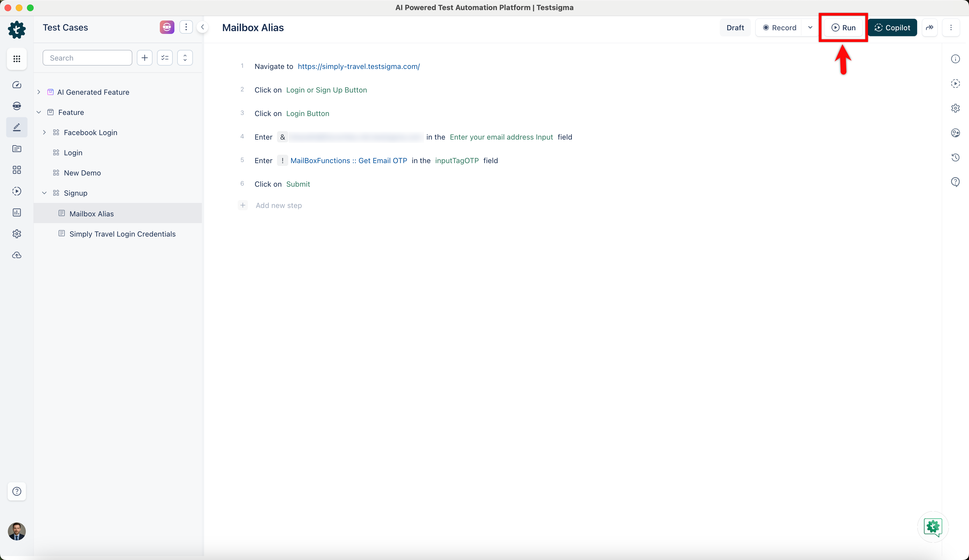
Task: Open the cloud upload icon in sidebar
Action: coord(17,255)
